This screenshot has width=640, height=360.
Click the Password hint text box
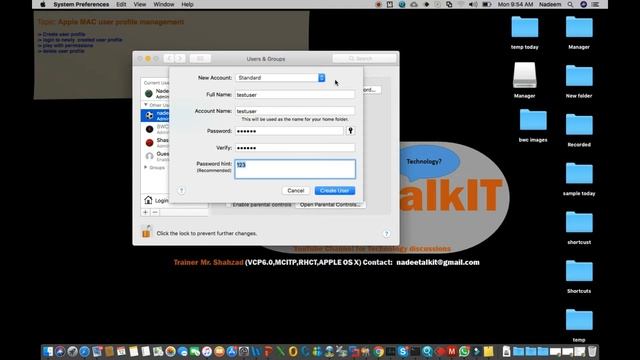click(x=295, y=169)
